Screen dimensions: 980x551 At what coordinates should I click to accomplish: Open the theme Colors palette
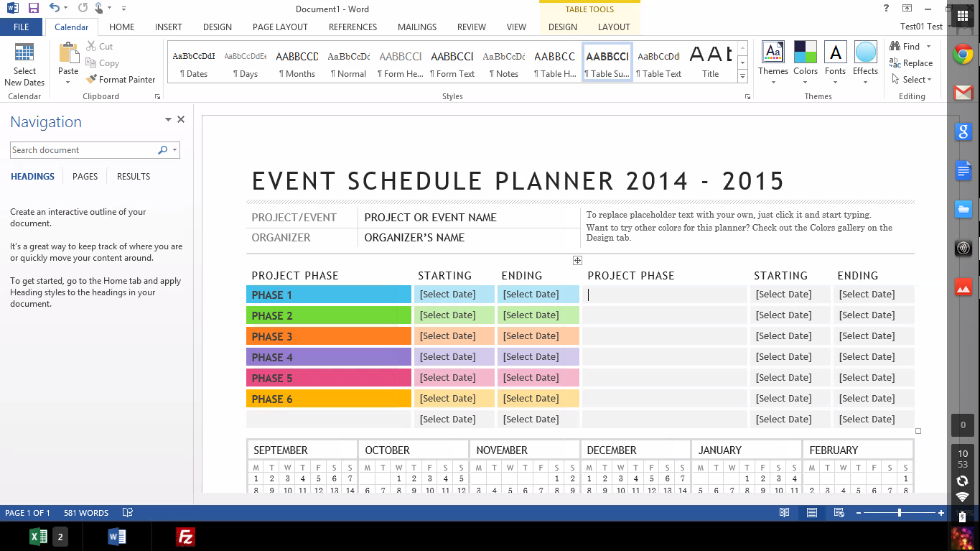pyautogui.click(x=805, y=59)
